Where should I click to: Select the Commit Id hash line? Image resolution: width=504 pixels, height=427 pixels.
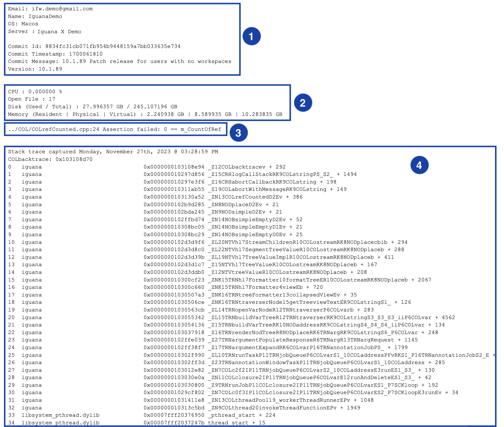pos(94,46)
